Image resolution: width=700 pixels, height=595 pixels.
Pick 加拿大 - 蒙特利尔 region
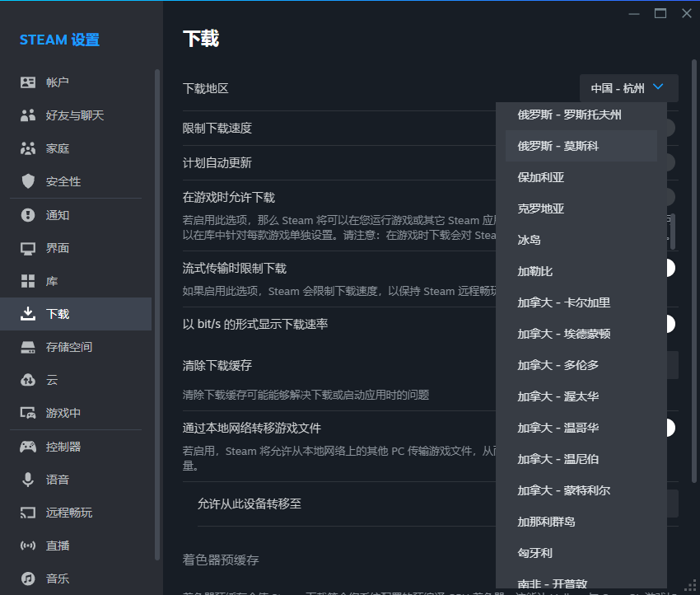coord(581,490)
